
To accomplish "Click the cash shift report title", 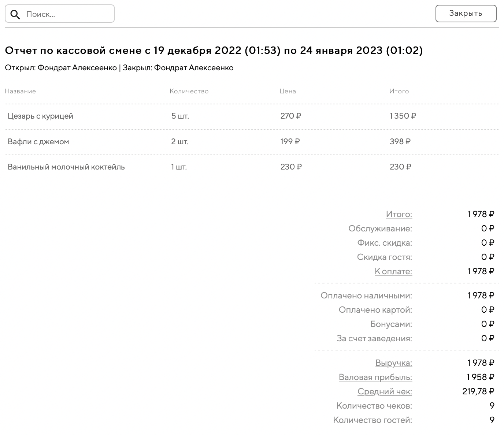I will pyautogui.click(x=214, y=50).
